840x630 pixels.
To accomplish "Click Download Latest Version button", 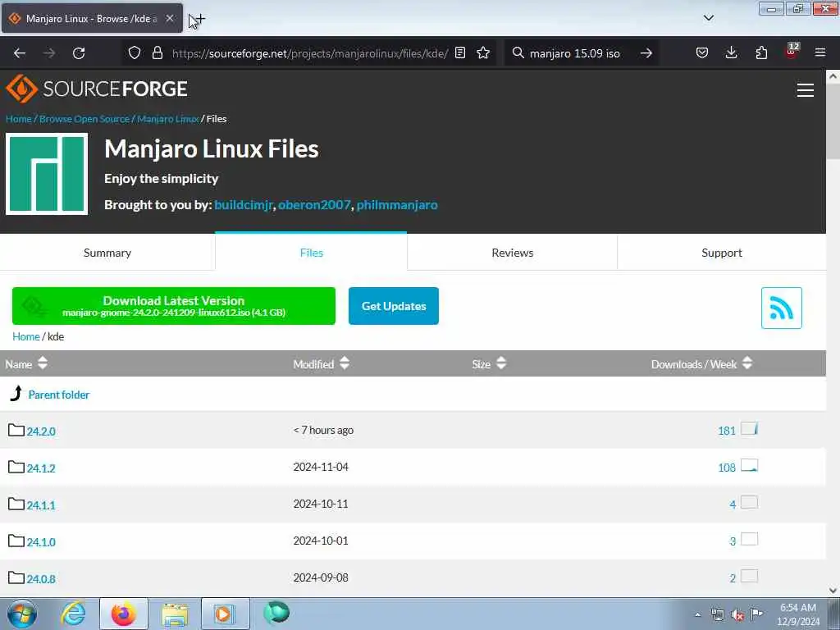I will click(174, 306).
